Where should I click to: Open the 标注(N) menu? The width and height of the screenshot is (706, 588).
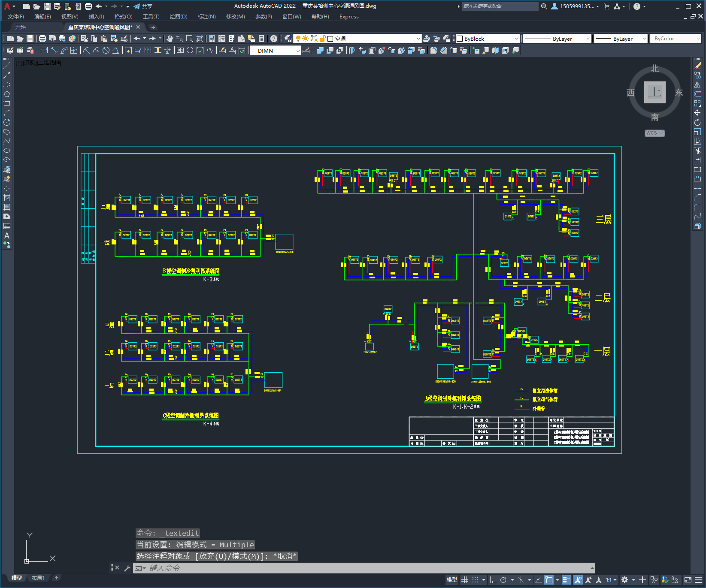[x=206, y=17]
